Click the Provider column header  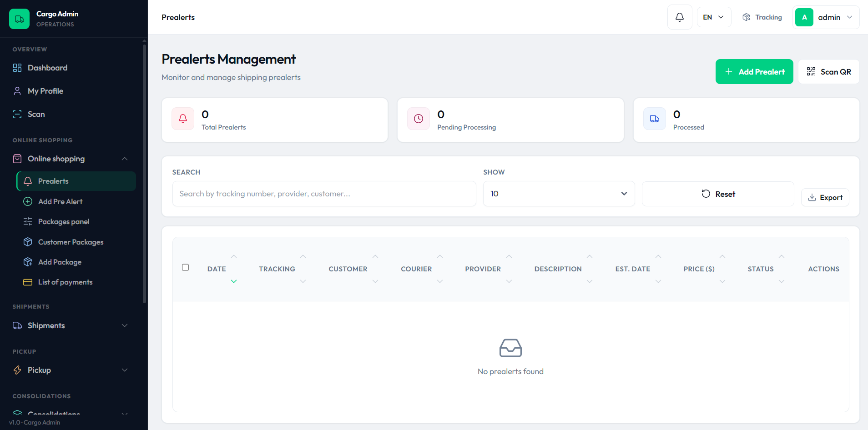click(x=483, y=269)
